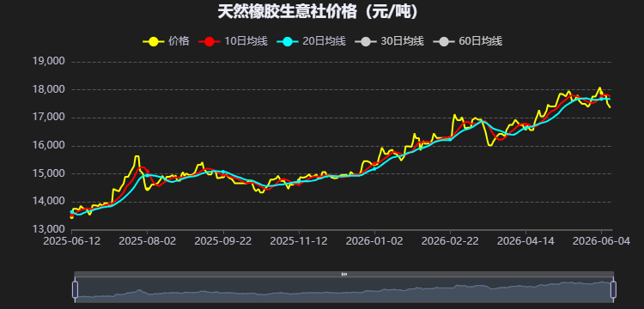Screen dimensions: 644x309
Task: Click the x-axis date 2026-06-04
Action: tap(601, 240)
